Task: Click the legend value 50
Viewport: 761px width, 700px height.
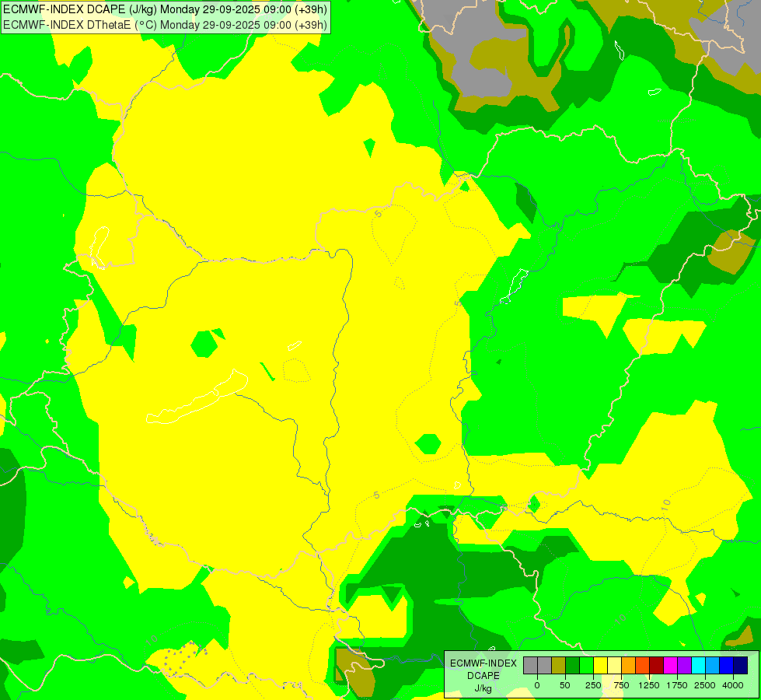Action: coord(565,685)
